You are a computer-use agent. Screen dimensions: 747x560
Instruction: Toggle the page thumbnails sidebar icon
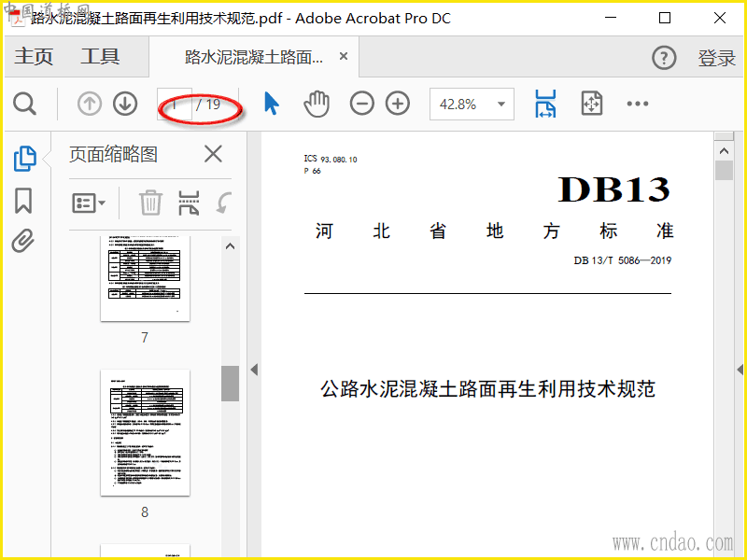(x=25, y=159)
